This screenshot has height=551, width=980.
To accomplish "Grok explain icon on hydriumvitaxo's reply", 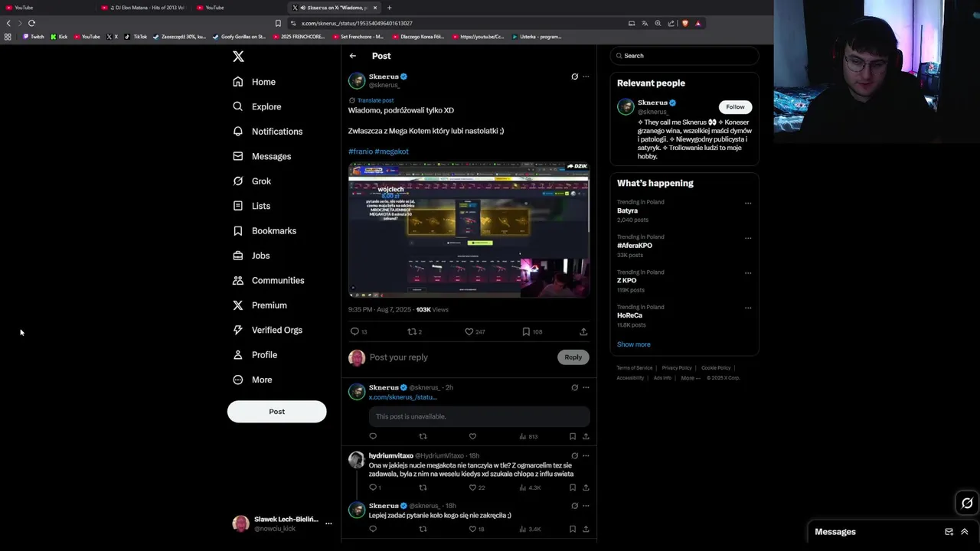I will [574, 455].
